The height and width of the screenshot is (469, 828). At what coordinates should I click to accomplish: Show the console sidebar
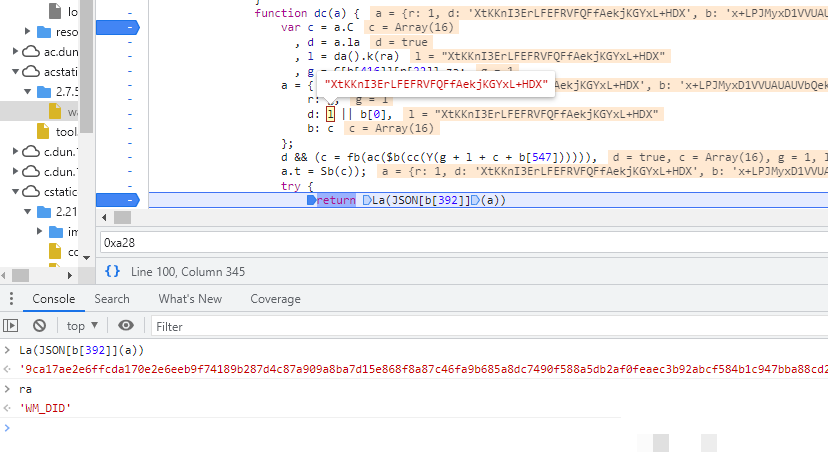(x=12, y=326)
